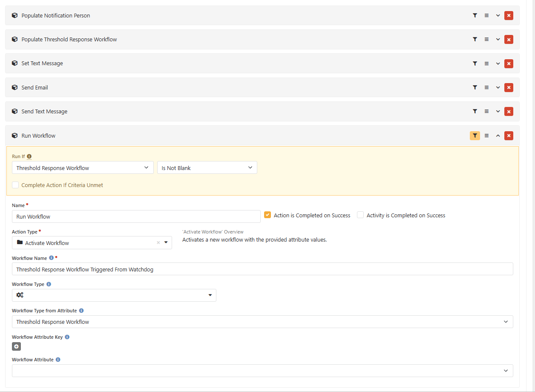Check Activity is Completed on Success

[360, 215]
